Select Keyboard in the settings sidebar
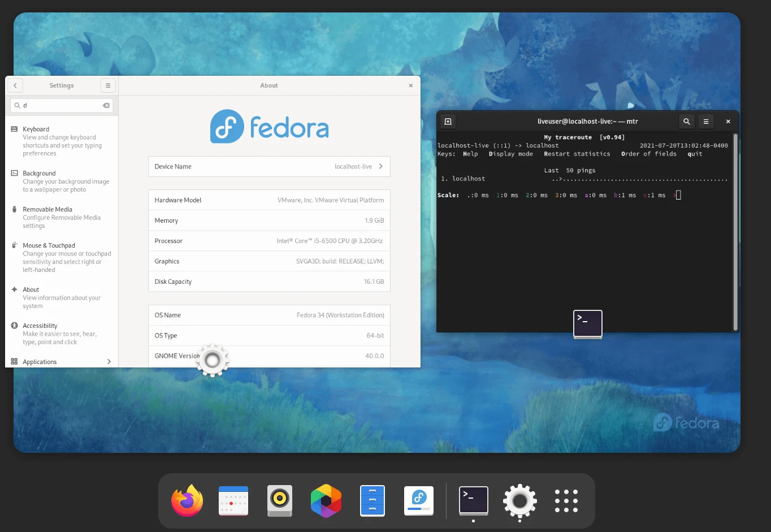Viewport: 771px width, 532px height. tap(61, 141)
